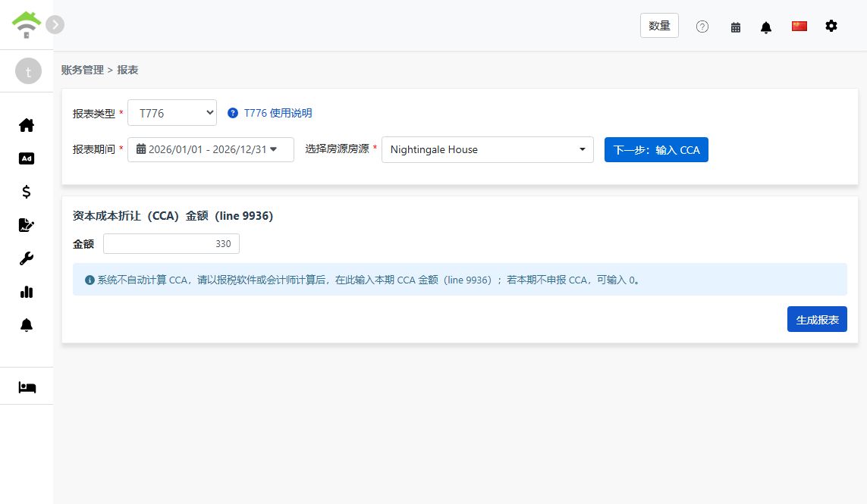The image size is (867, 504).
Task: Open the 报表期间 date range picker
Action: 211,149
